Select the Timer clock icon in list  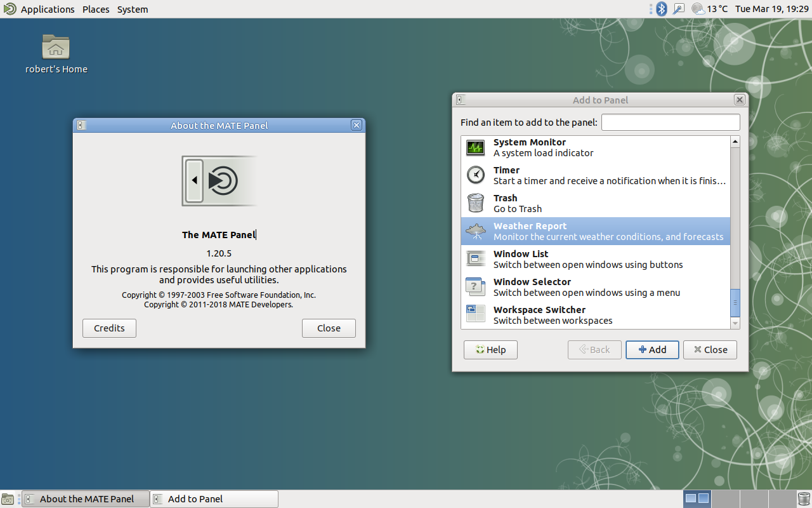pos(475,175)
